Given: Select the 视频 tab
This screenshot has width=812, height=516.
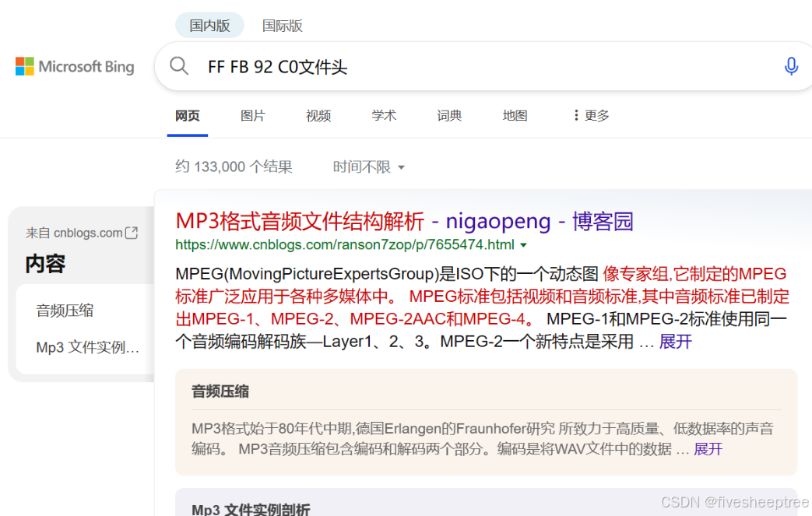Looking at the screenshot, I should coord(318,116).
